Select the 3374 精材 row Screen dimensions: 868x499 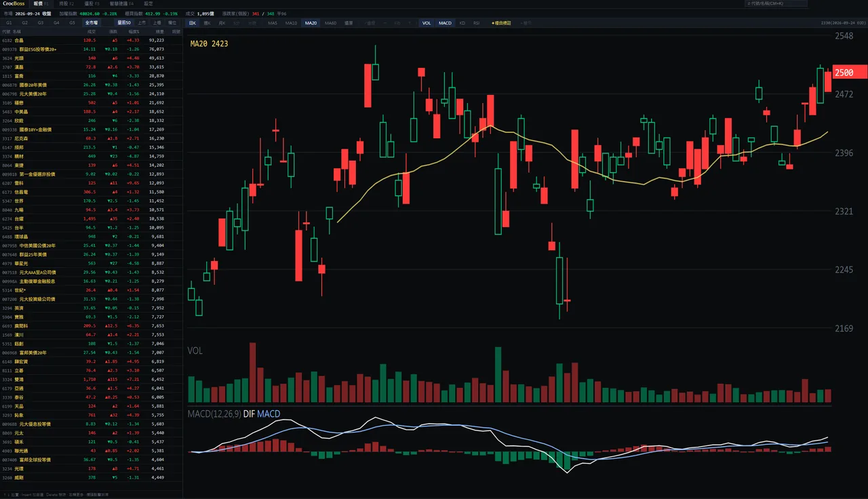pos(91,156)
